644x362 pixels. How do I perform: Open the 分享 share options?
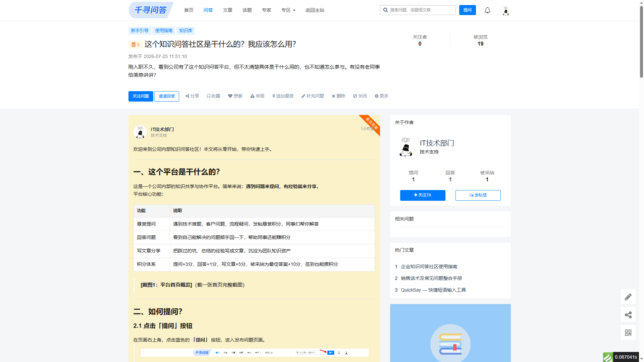[x=192, y=96]
